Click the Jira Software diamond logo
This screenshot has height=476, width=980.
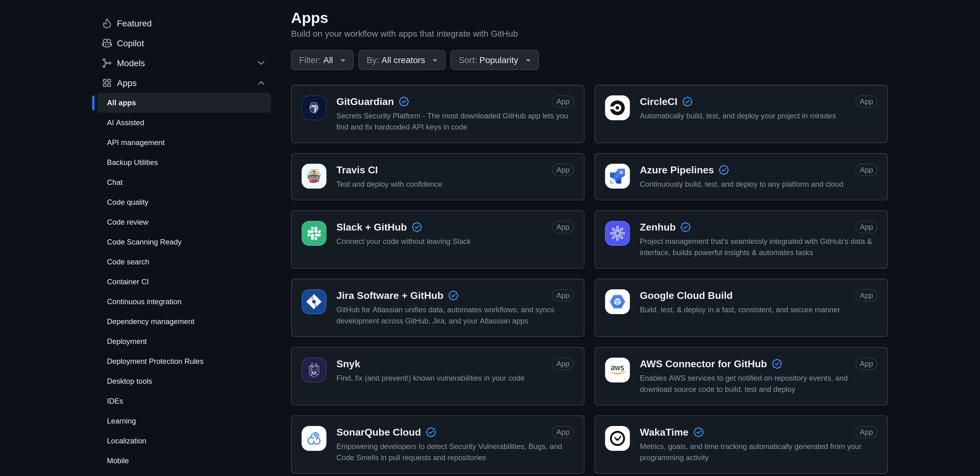click(314, 302)
